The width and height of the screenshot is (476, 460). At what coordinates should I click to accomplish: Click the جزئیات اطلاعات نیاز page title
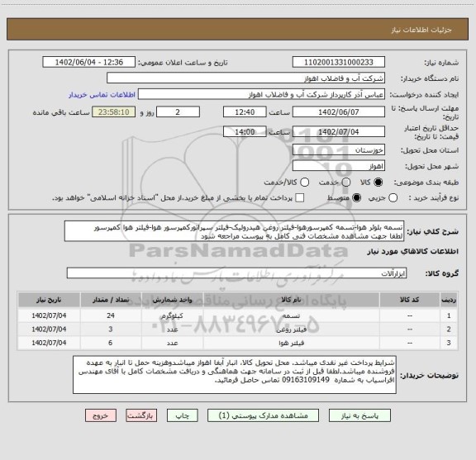point(421,30)
